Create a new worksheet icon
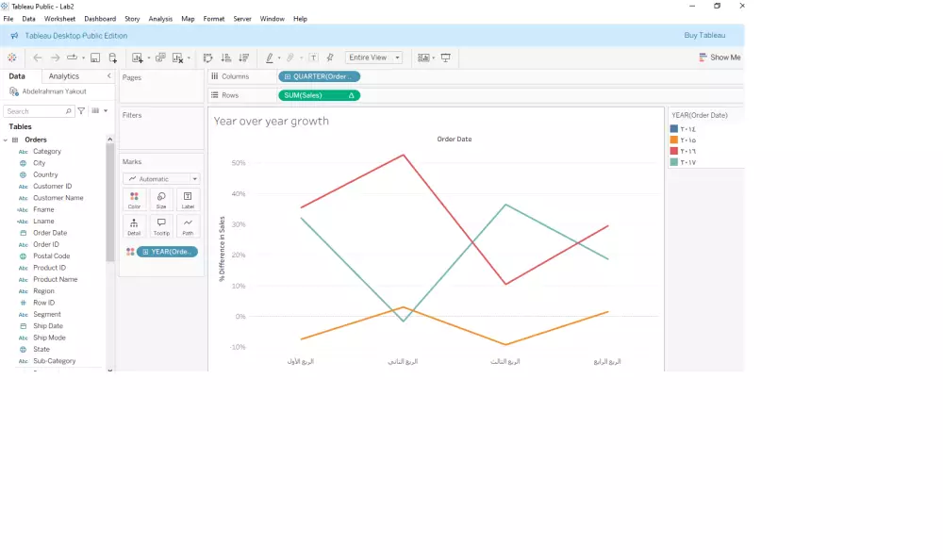The image size is (943, 560). (137, 58)
